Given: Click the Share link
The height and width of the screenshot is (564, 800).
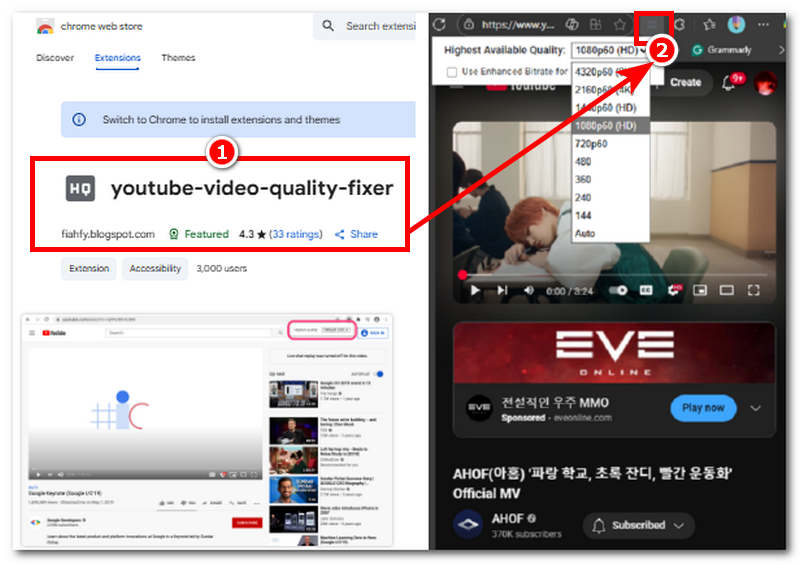Looking at the screenshot, I should click(356, 234).
